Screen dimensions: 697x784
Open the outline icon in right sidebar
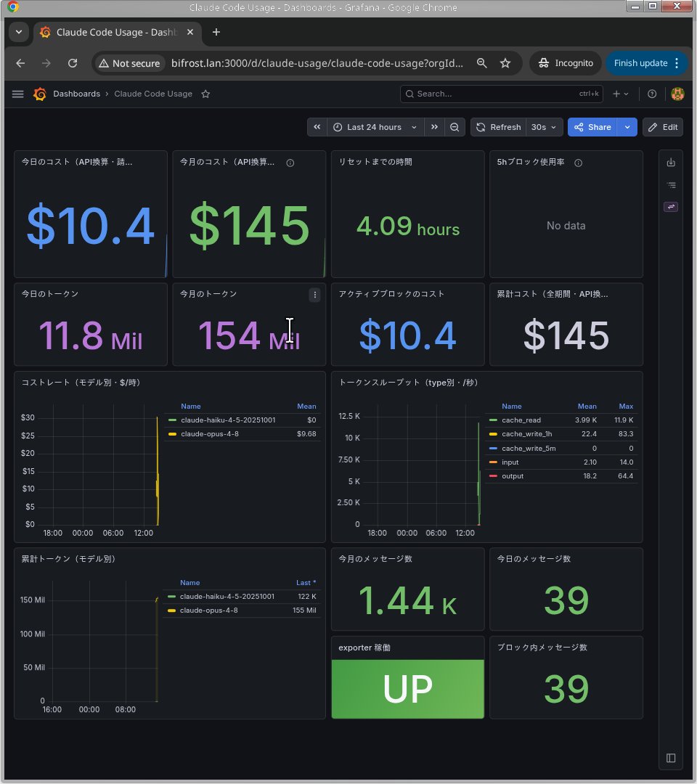(671, 185)
